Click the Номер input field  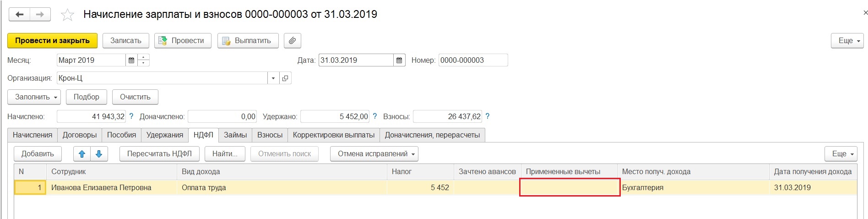[x=473, y=60]
